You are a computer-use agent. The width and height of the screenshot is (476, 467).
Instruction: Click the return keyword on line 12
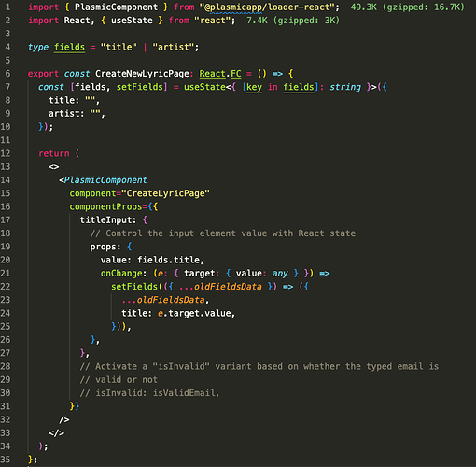(54, 153)
